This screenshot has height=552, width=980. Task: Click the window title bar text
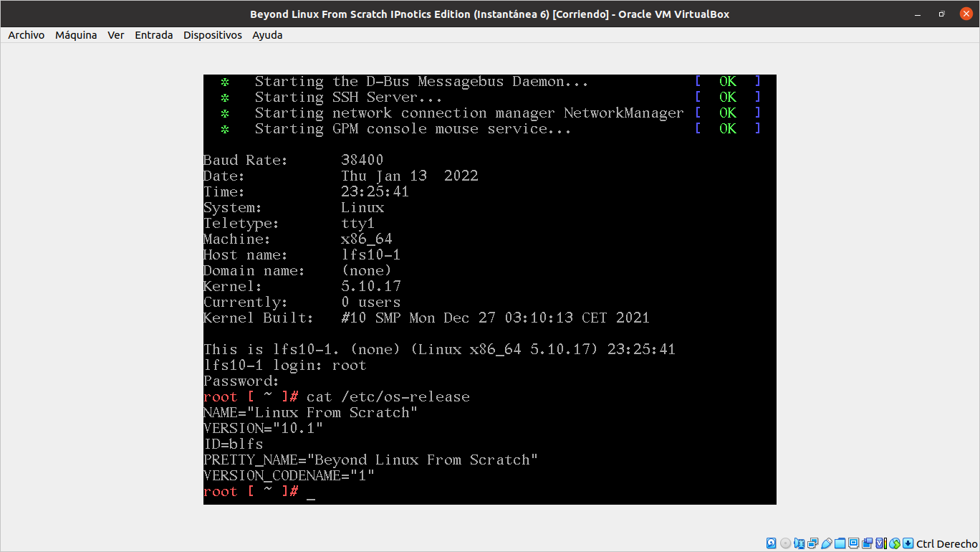pyautogui.click(x=490, y=14)
